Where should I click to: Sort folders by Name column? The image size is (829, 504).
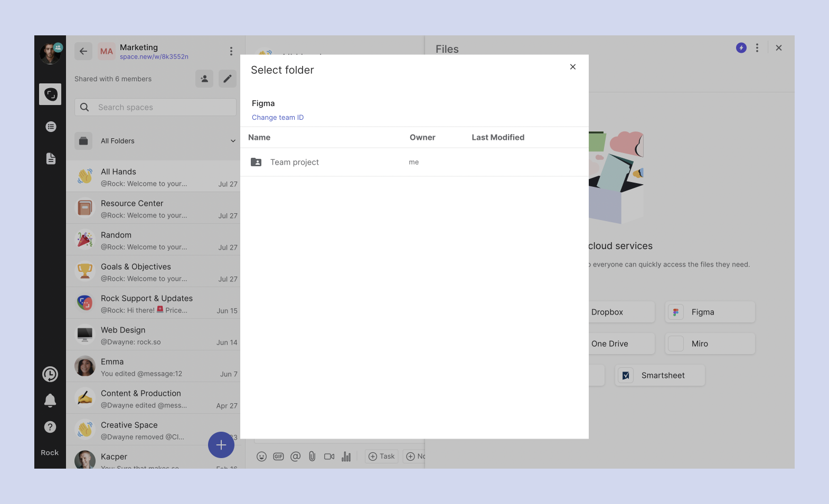(x=259, y=137)
